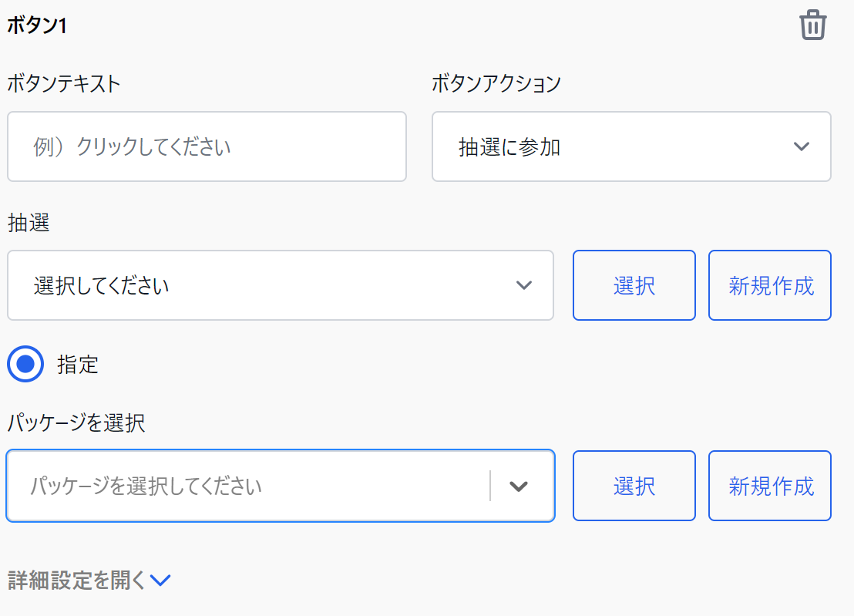
Task: Click the chevron arrow in 抽選 dropdown
Action: pos(524,285)
